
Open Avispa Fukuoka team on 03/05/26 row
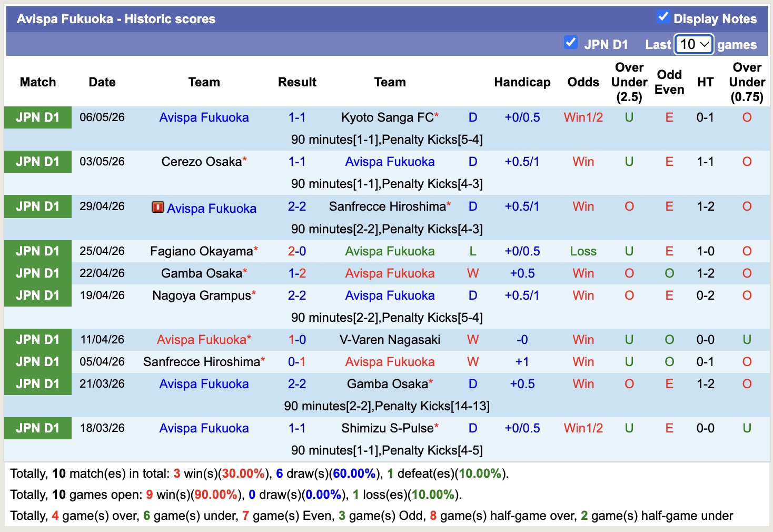coord(390,162)
